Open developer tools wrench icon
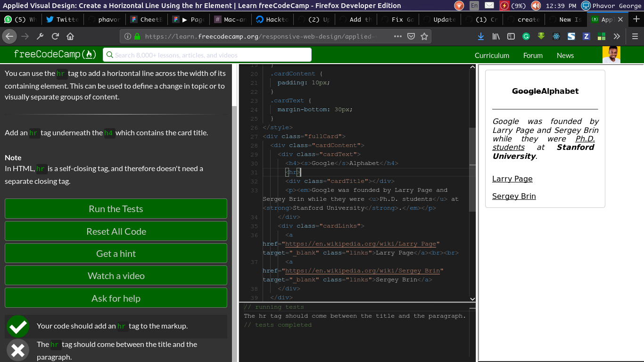Screen dimensions: 644x362 40,36
